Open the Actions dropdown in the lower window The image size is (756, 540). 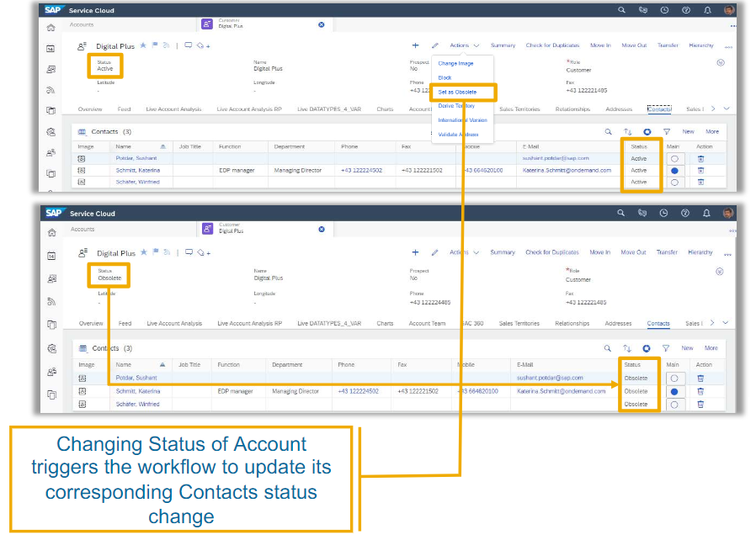coord(465,252)
